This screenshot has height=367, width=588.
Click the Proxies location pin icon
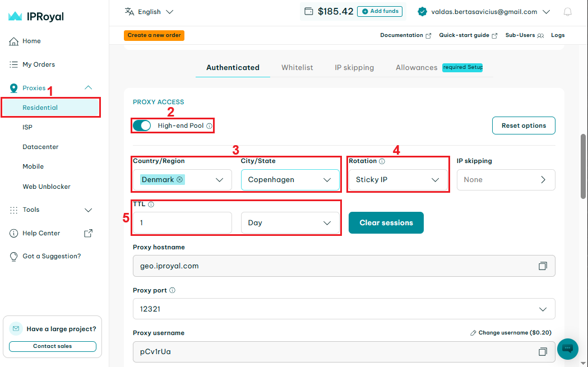pyautogui.click(x=13, y=88)
